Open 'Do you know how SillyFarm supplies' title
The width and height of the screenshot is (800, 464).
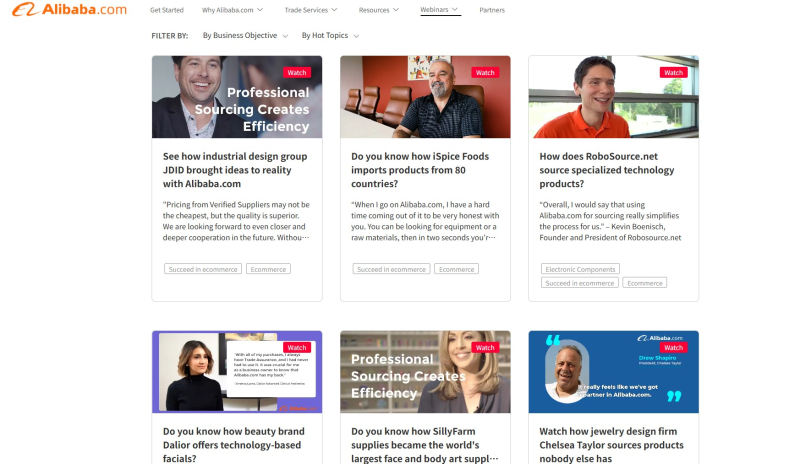(x=424, y=445)
